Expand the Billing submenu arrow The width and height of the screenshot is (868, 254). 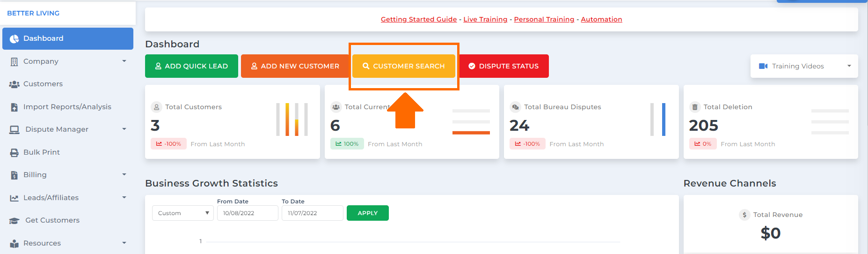tap(124, 174)
